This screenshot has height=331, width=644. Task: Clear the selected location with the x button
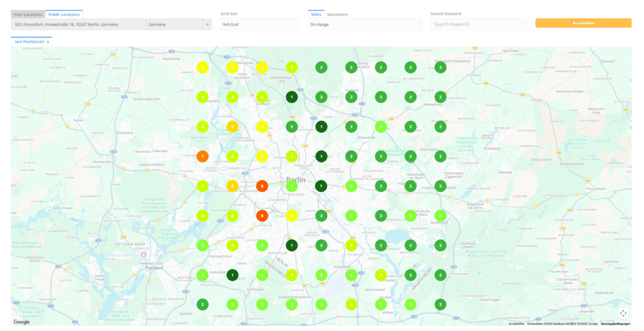coord(208,25)
